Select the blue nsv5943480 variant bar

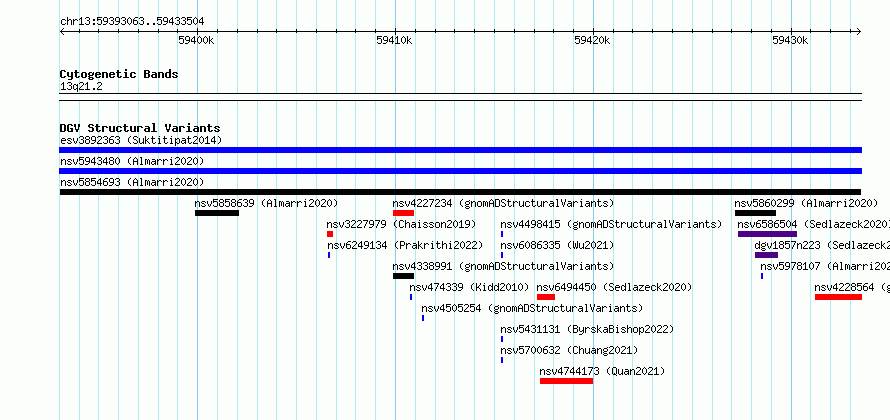pyautogui.click(x=460, y=171)
